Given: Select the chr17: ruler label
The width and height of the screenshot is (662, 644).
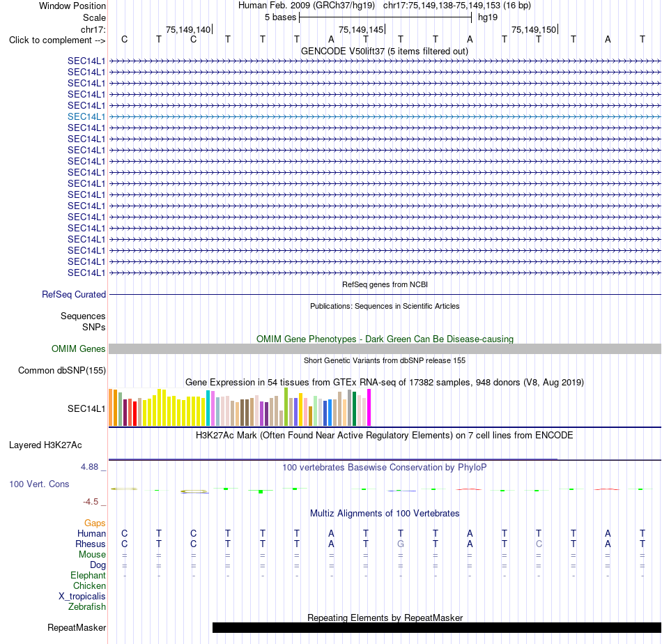Looking at the screenshot, I should 93,29.
